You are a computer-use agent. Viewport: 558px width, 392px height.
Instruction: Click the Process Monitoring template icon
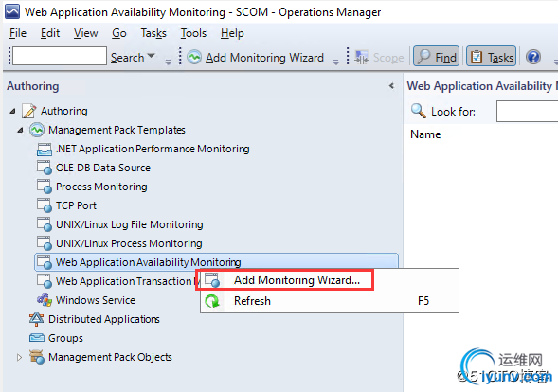click(x=45, y=187)
